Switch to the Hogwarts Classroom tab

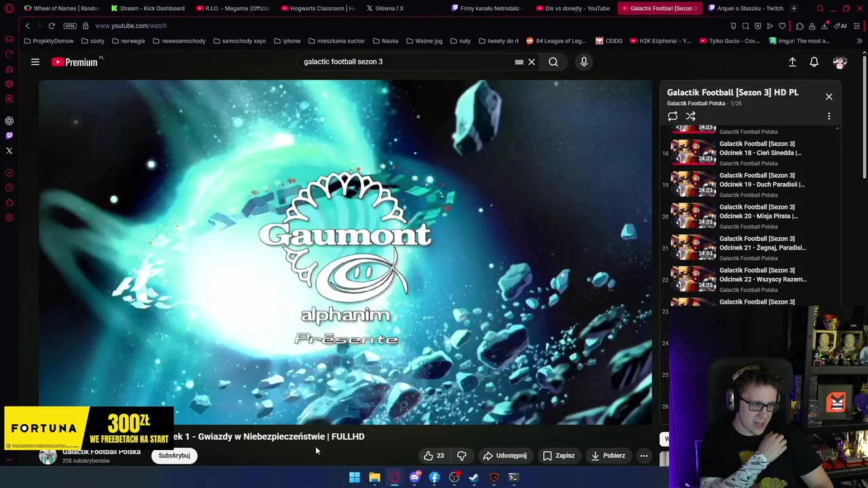pos(317,8)
